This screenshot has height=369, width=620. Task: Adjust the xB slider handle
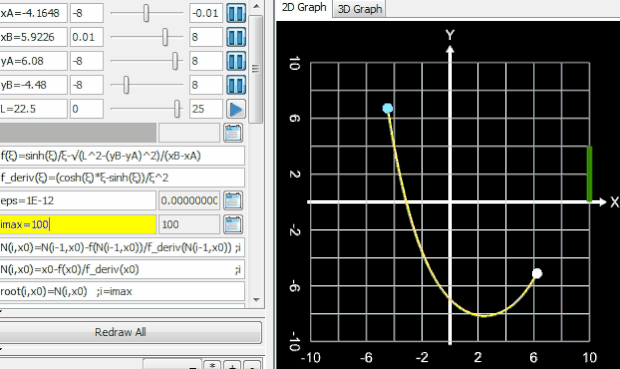[165, 37]
